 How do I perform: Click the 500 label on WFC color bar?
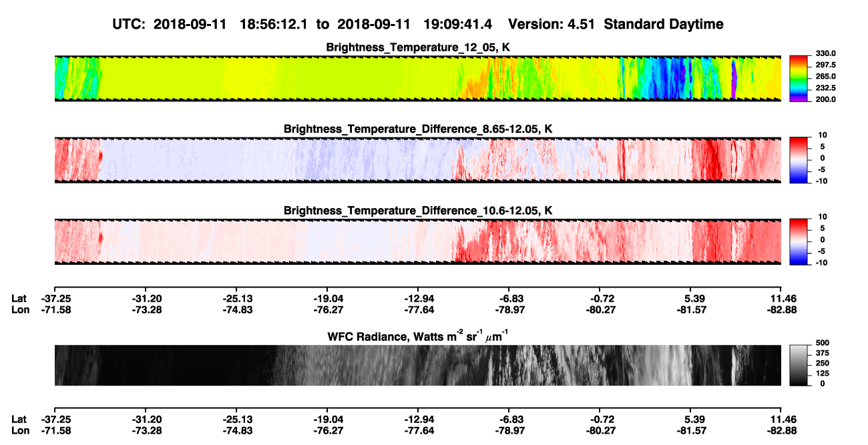coord(823,343)
